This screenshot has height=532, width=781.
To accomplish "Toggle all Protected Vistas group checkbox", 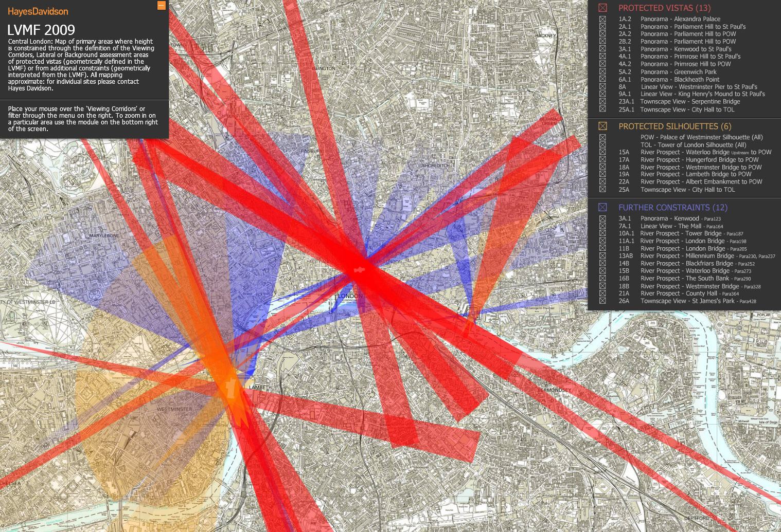I will [x=602, y=8].
